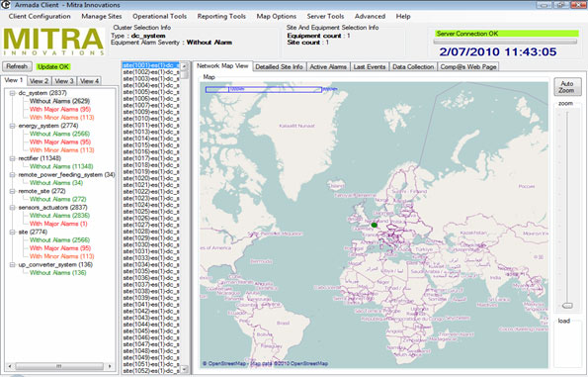Select dc_system With Major Alarms (95)
The height and width of the screenshot is (377, 588).
click(60, 109)
